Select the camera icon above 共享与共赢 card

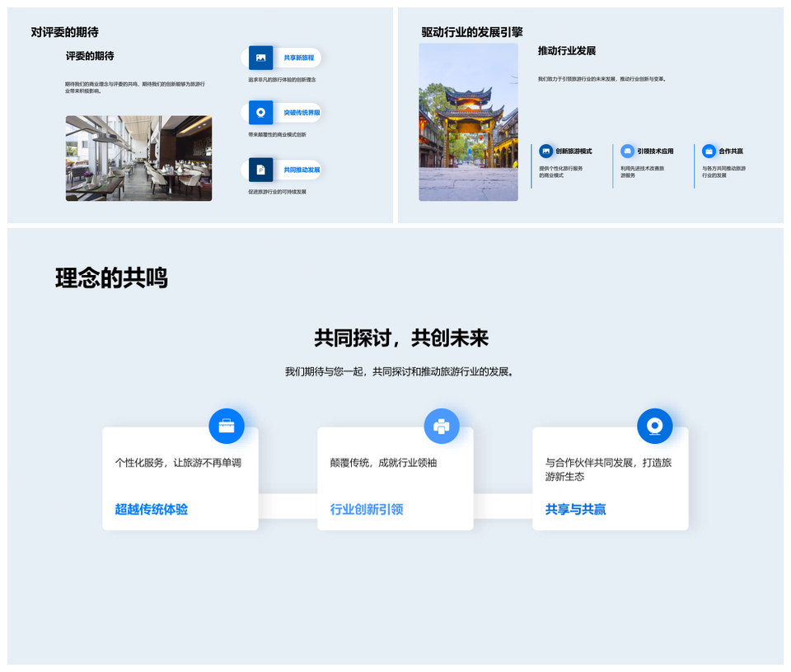tap(657, 426)
